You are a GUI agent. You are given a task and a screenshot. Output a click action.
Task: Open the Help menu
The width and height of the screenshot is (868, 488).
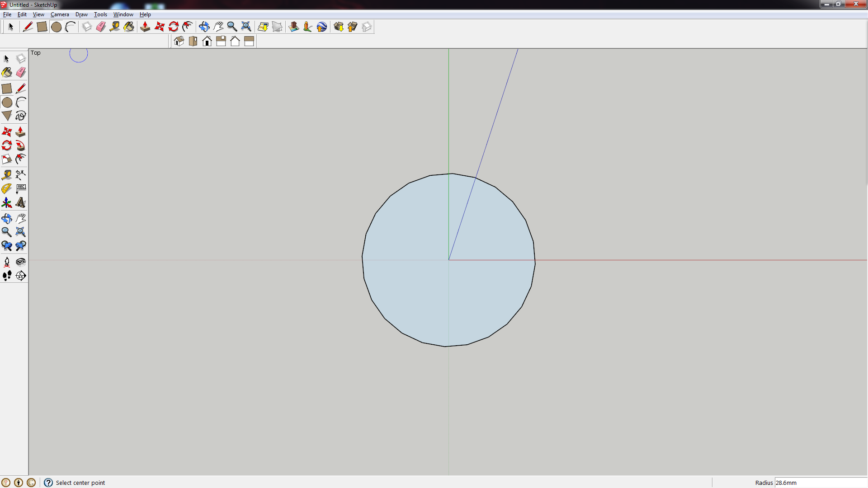[145, 14]
